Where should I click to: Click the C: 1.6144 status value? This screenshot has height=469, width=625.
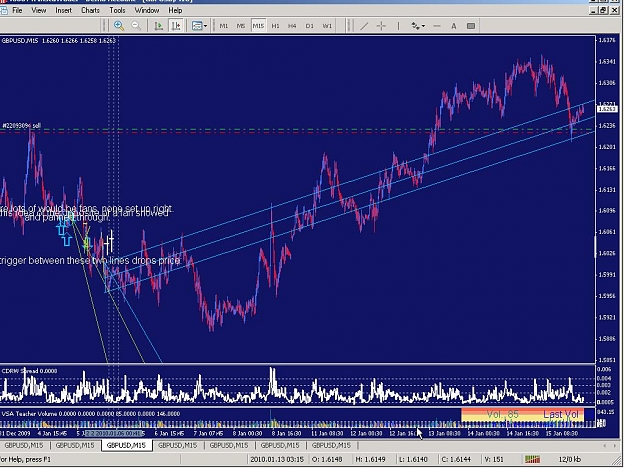coord(456,459)
